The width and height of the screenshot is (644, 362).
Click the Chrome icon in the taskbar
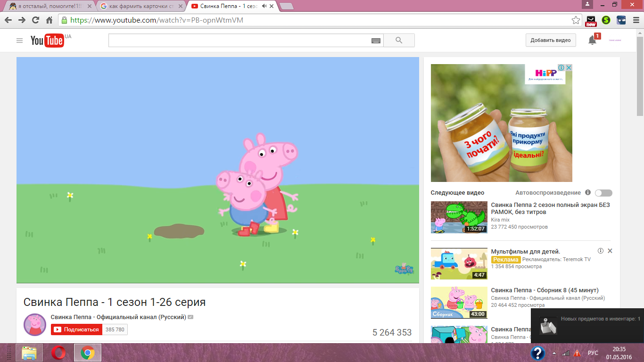click(x=87, y=353)
